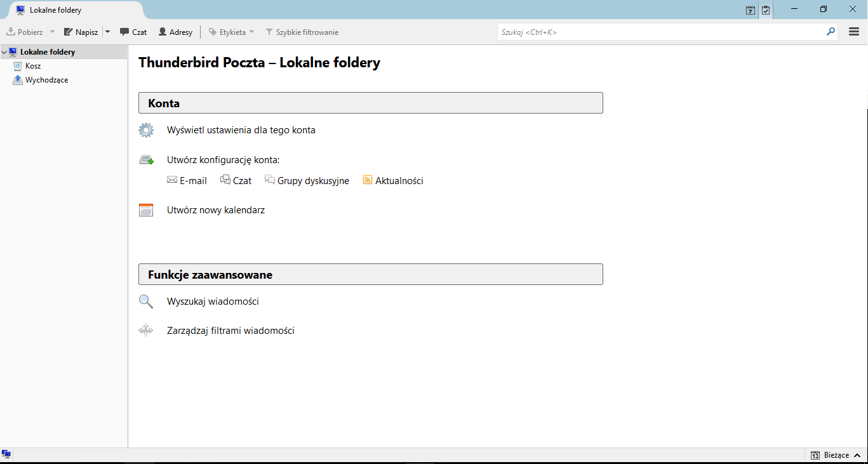
Task: Toggle Szybkie filtrowanie quick filter
Action: (302, 32)
